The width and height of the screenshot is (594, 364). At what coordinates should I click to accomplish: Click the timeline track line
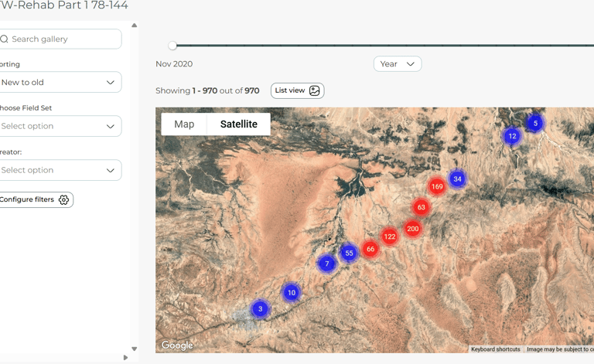384,46
